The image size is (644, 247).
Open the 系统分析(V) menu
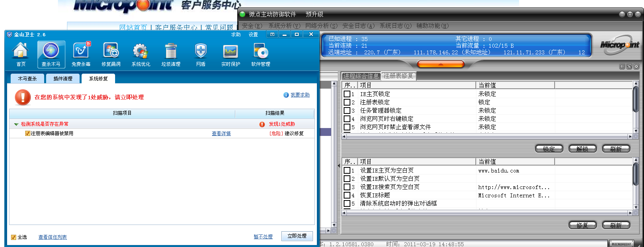(284, 26)
